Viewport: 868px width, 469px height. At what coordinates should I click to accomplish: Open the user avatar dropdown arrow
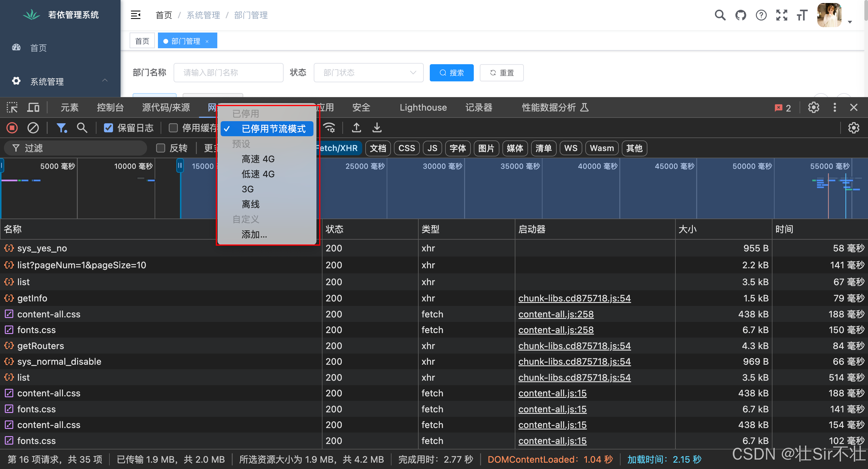(850, 22)
